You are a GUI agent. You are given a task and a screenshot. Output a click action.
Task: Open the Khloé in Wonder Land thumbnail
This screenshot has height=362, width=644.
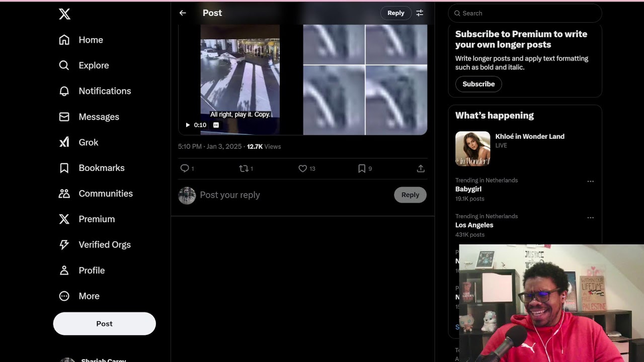coord(472,148)
